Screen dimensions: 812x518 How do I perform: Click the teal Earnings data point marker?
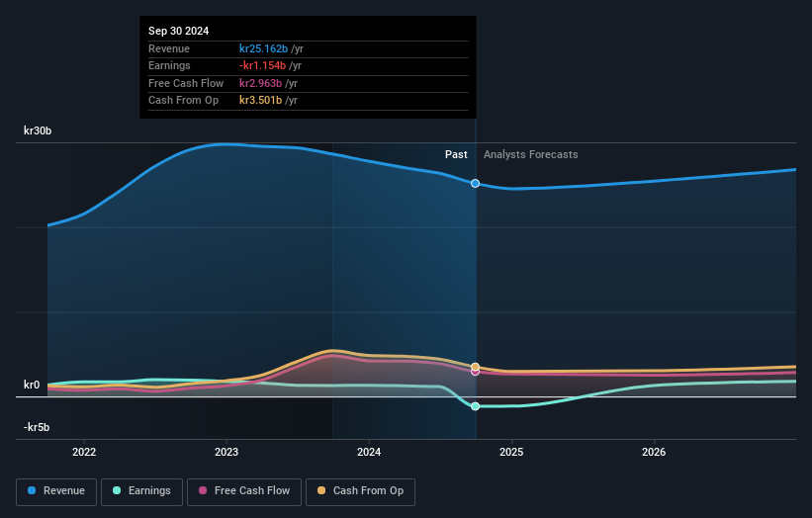pos(475,406)
